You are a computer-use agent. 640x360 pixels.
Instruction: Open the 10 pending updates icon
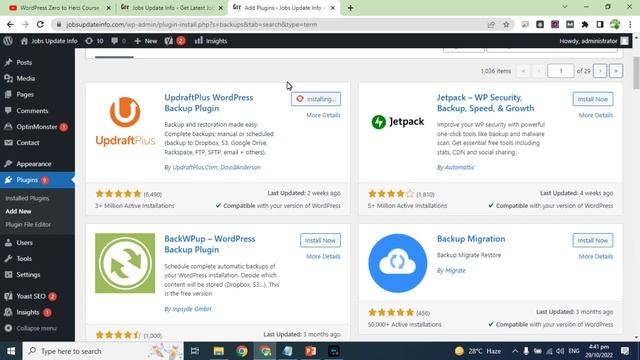coord(94,41)
